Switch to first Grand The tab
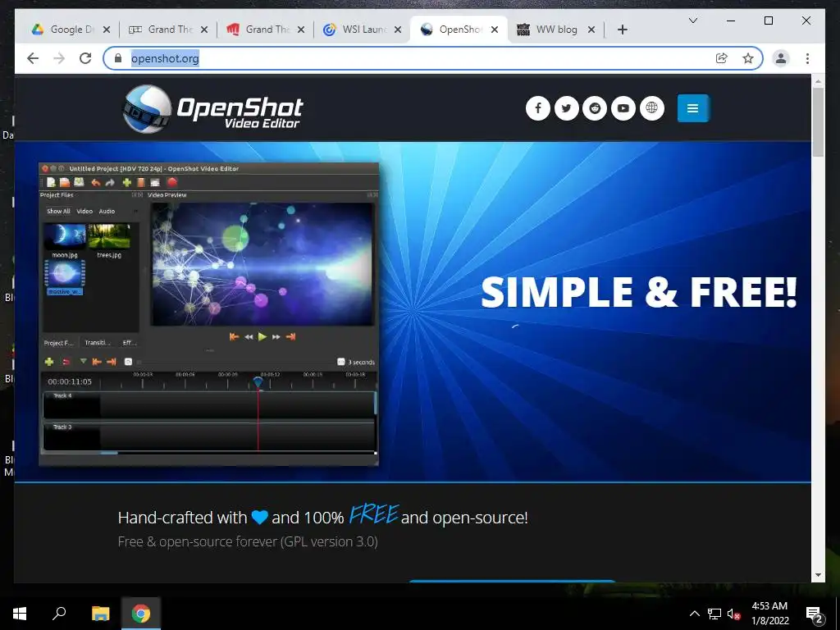The image size is (840, 630). [x=167, y=30]
